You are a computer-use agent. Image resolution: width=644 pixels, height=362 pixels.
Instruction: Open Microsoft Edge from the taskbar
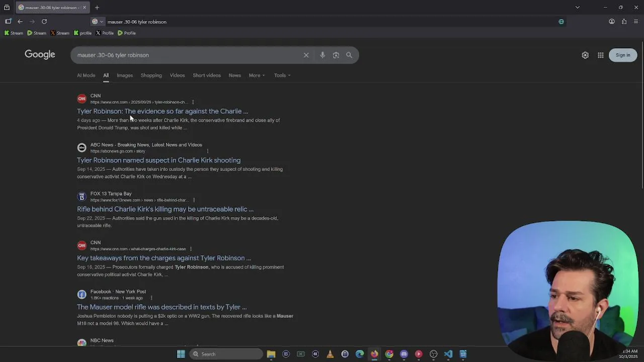tap(360, 354)
